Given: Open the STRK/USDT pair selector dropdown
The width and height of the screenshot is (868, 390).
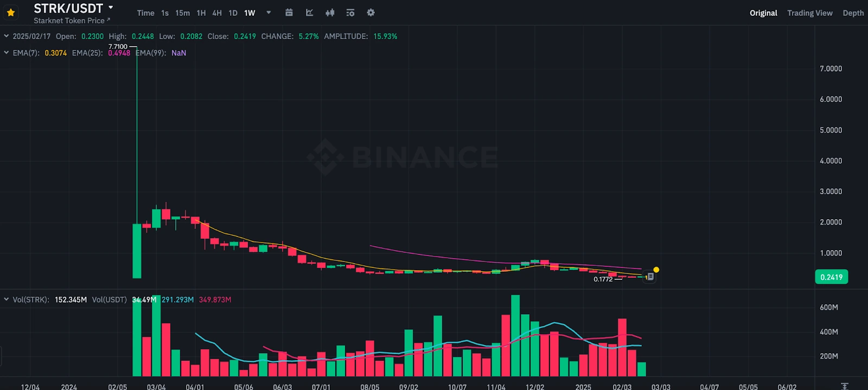Looking at the screenshot, I should [111, 8].
